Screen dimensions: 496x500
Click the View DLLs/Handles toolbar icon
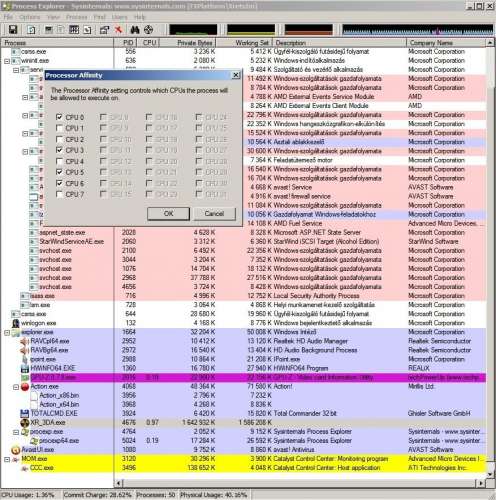click(87, 30)
